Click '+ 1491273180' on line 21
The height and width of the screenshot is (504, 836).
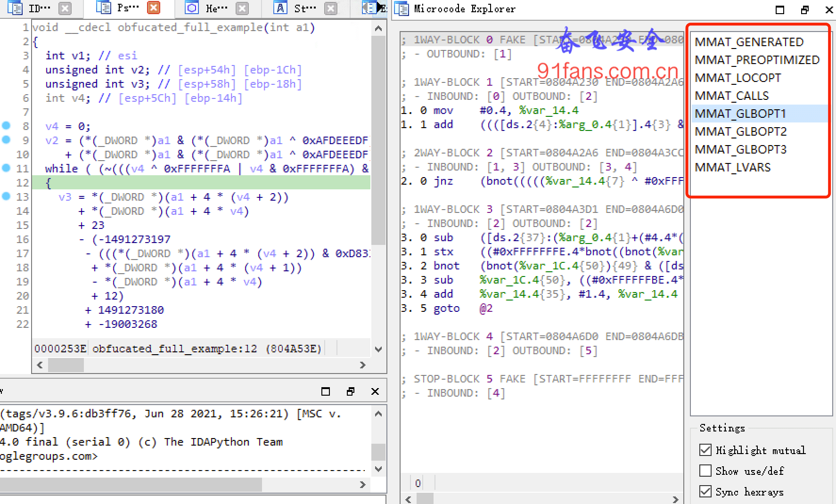click(x=124, y=310)
